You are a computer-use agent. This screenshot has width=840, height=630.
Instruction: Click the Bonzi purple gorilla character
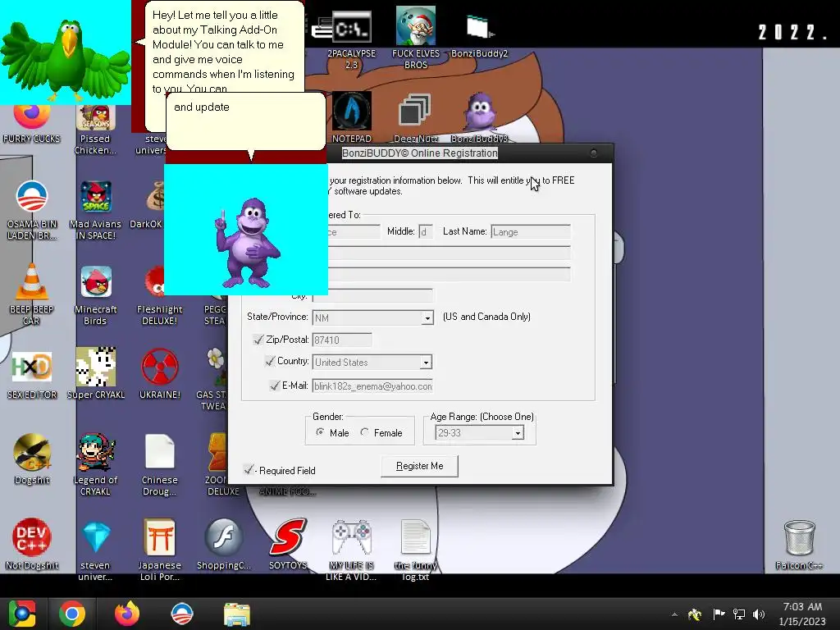(x=248, y=243)
